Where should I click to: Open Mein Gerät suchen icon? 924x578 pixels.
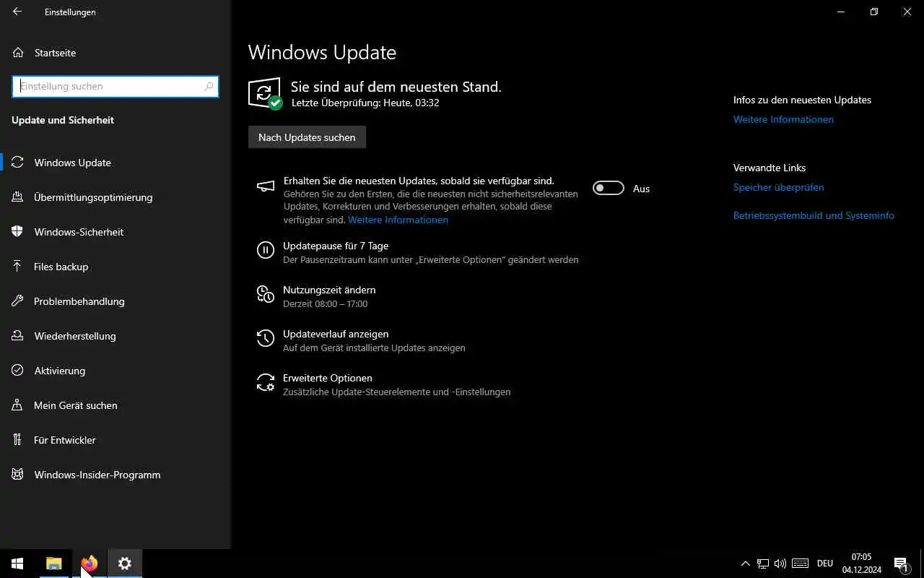pos(18,405)
